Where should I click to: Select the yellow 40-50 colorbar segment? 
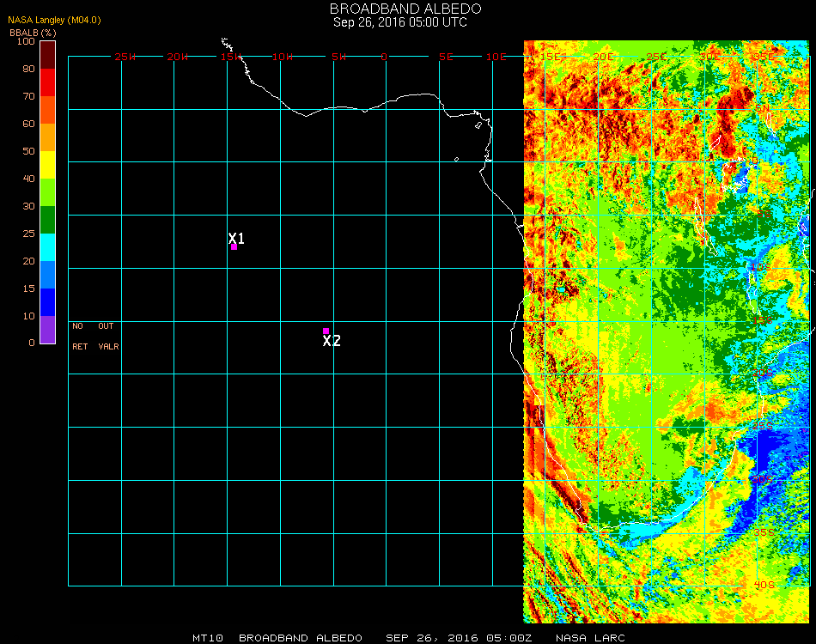[x=47, y=165]
